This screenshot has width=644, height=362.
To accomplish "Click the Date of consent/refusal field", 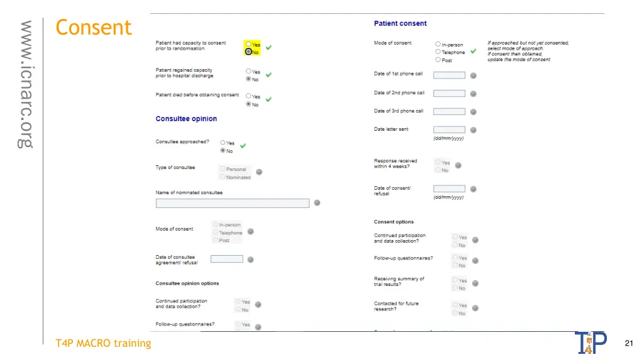I will 449,189.
